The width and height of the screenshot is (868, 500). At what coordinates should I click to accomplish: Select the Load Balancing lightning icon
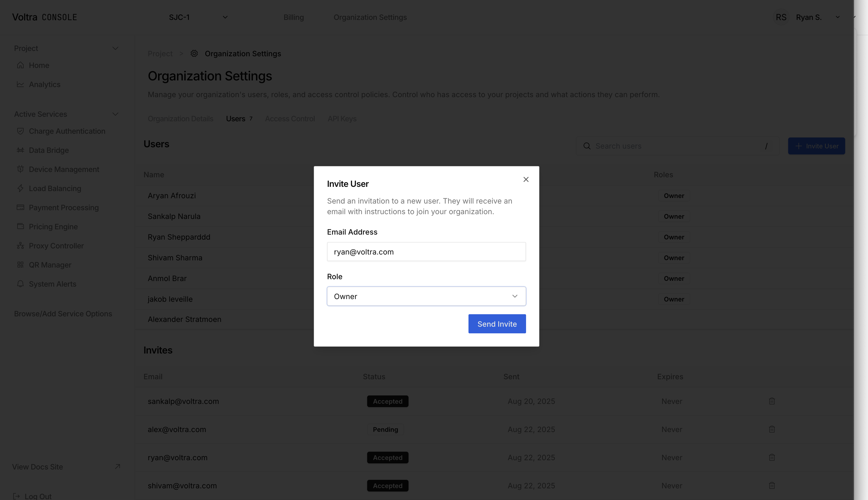coord(20,188)
